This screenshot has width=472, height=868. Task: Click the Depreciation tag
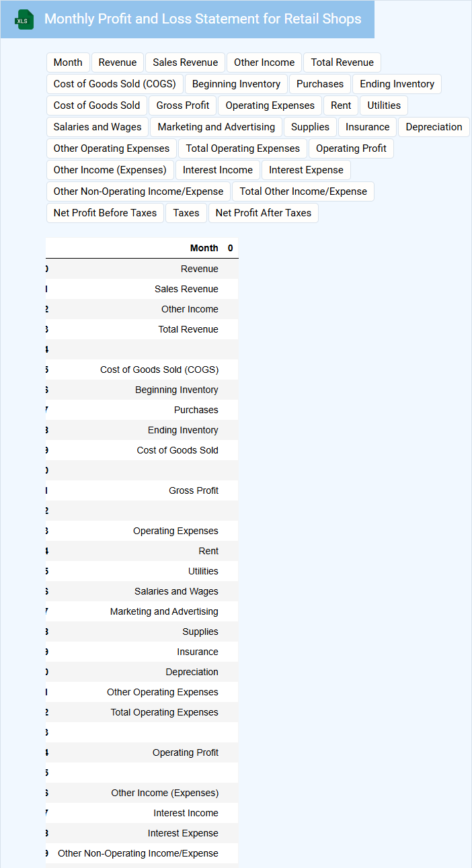434,127
